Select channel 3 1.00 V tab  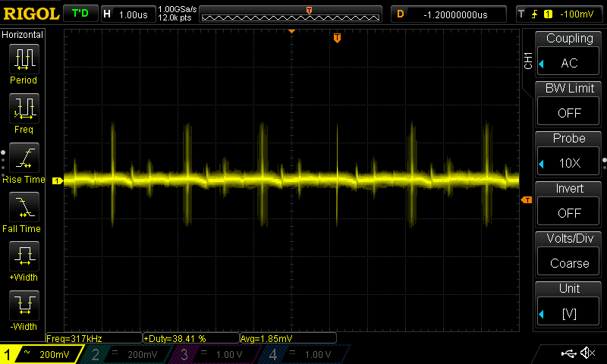tap(217, 354)
